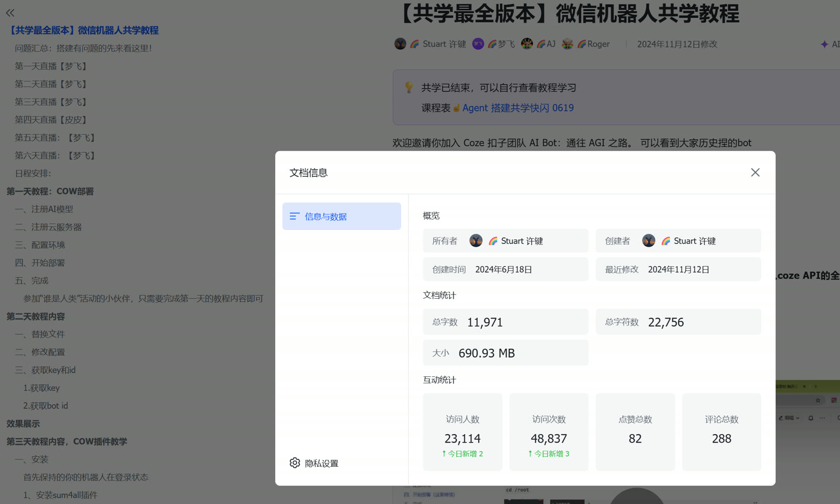The width and height of the screenshot is (840, 504).
Task: Jump to 第二天直播【梦飞】
Action: click(x=51, y=84)
